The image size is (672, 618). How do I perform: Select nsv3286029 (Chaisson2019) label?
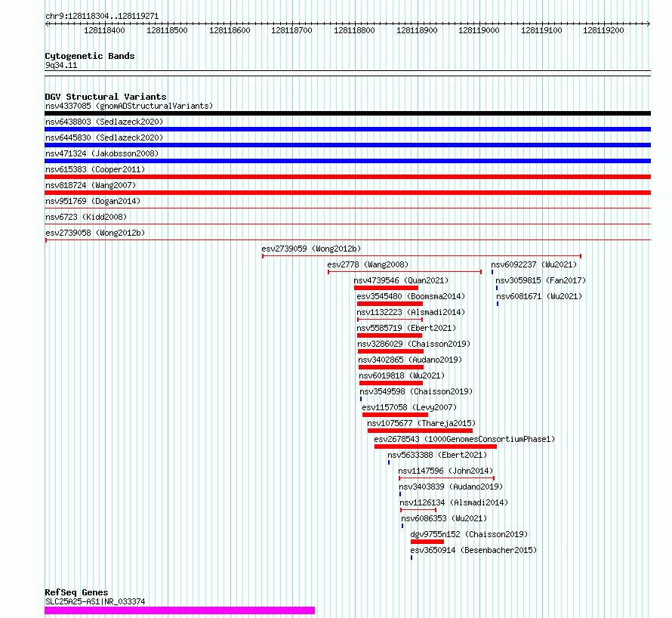click(x=414, y=344)
